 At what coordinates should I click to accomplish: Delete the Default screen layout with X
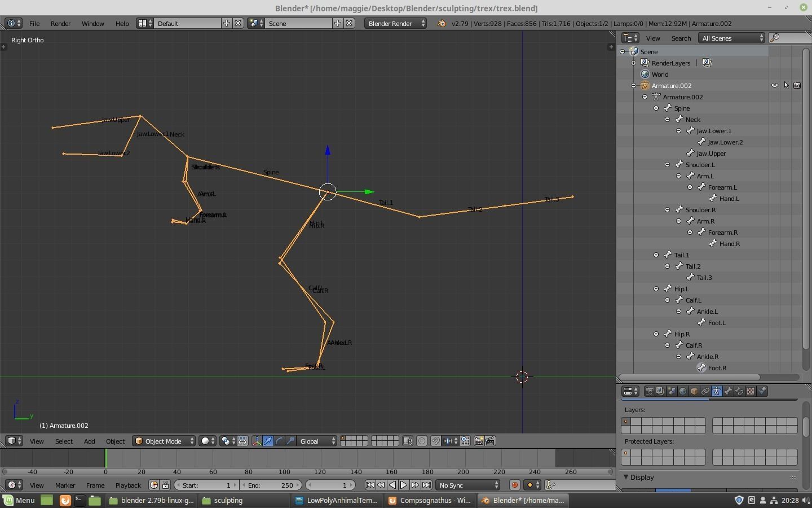pyautogui.click(x=239, y=23)
